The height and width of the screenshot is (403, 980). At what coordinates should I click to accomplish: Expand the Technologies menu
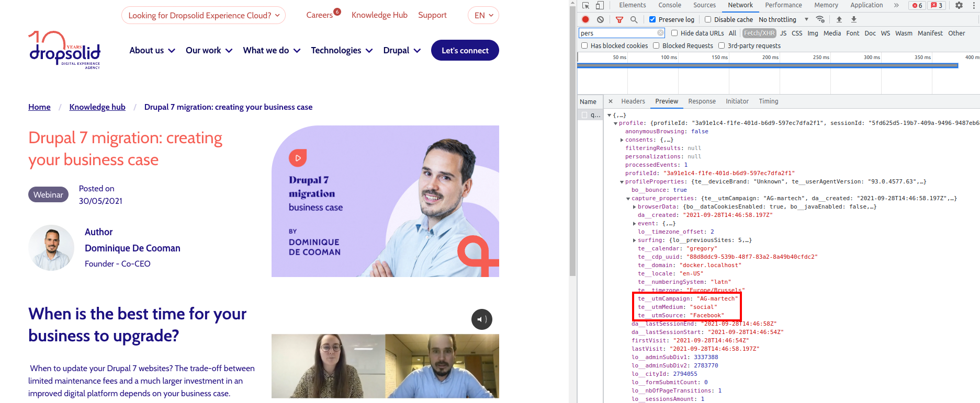(342, 50)
